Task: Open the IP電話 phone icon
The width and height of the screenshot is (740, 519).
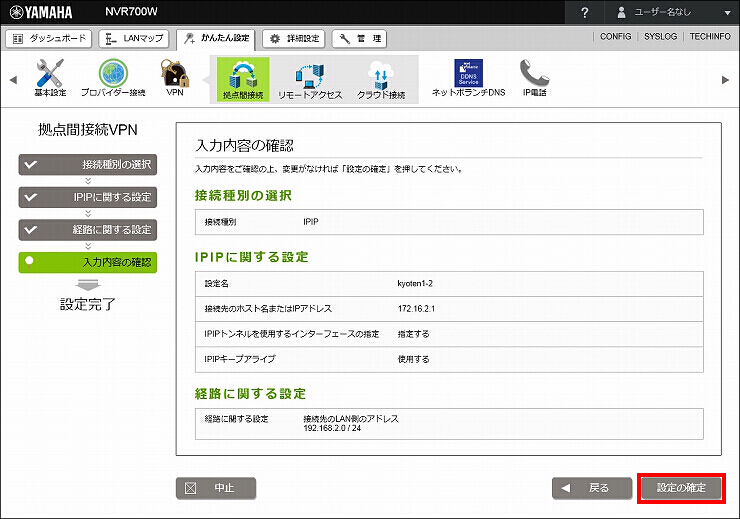Action: point(534,78)
